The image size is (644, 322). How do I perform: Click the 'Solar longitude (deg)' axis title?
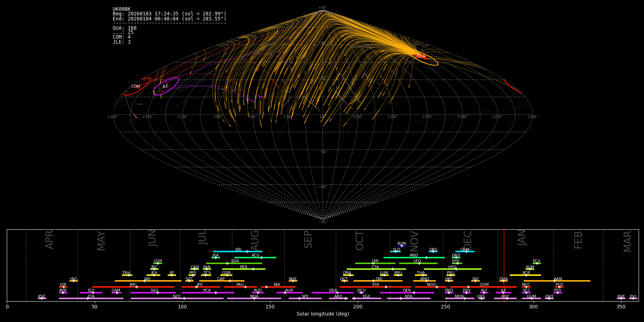coord(322,314)
